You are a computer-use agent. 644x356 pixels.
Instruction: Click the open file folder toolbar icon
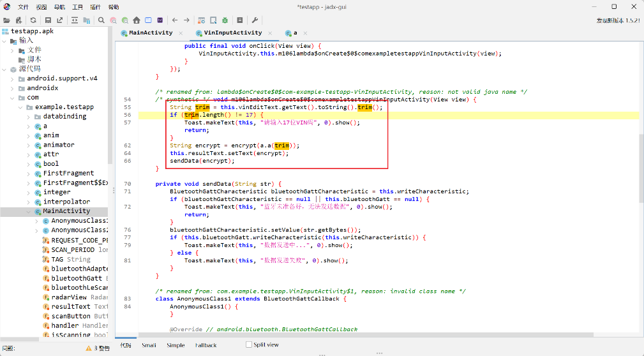click(6, 20)
